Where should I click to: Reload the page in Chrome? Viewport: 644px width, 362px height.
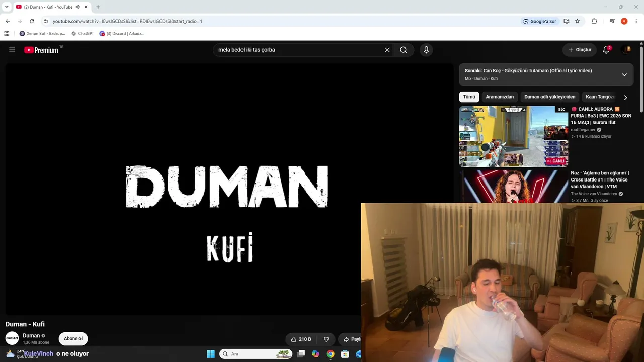[x=32, y=21]
